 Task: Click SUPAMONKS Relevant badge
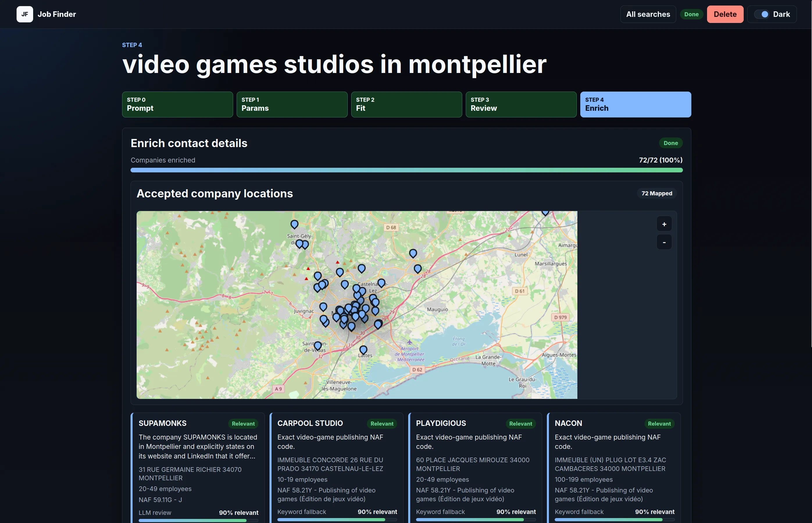[x=243, y=424]
